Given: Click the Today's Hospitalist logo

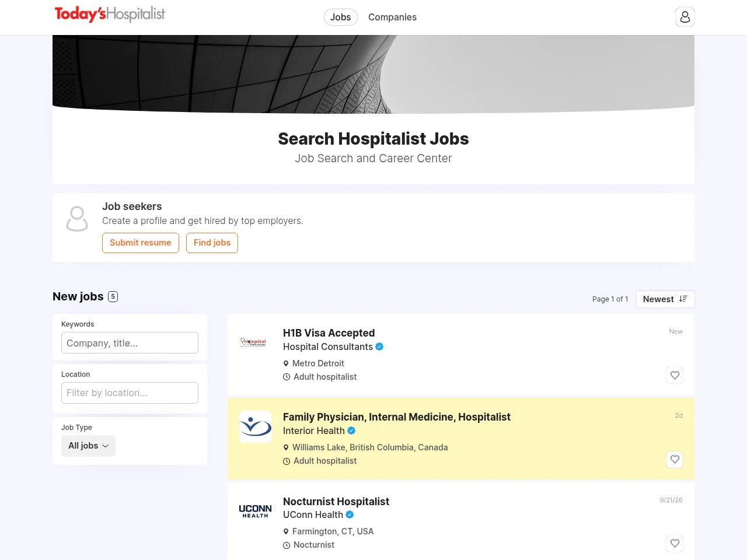Looking at the screenshot, I should click(x=110, y=14).
